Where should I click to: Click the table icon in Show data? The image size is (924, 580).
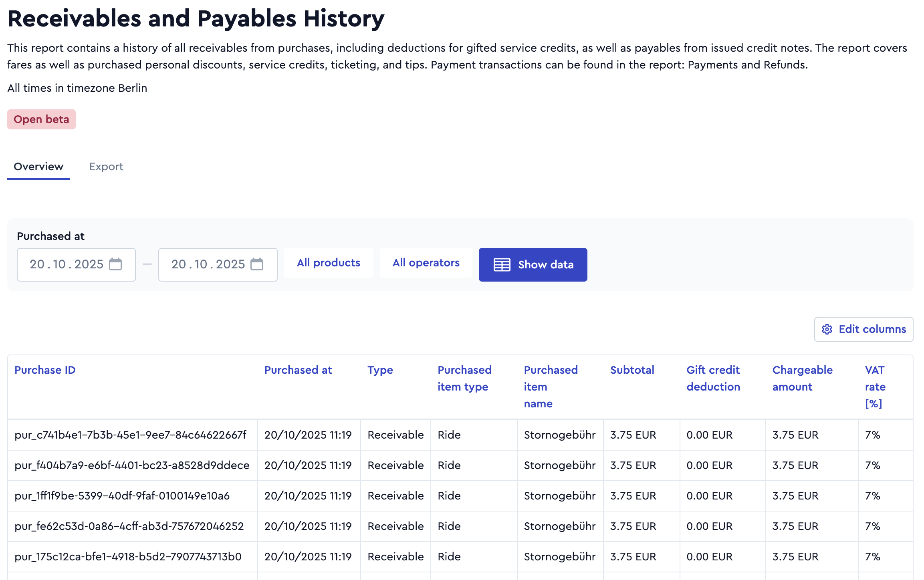(502, 265)
